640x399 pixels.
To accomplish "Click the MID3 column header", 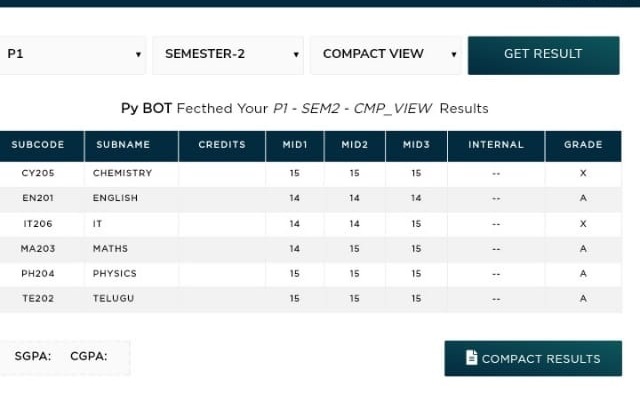I will 416,145.
